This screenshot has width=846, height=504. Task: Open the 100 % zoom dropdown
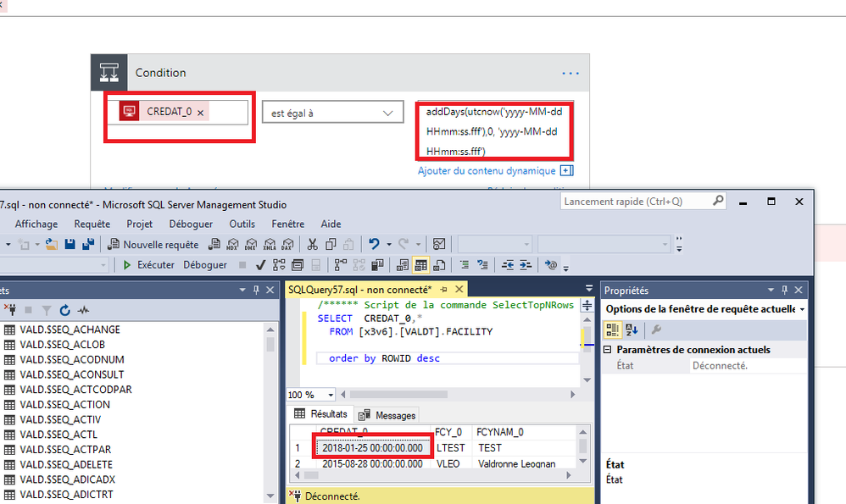[x=331, y=395]
